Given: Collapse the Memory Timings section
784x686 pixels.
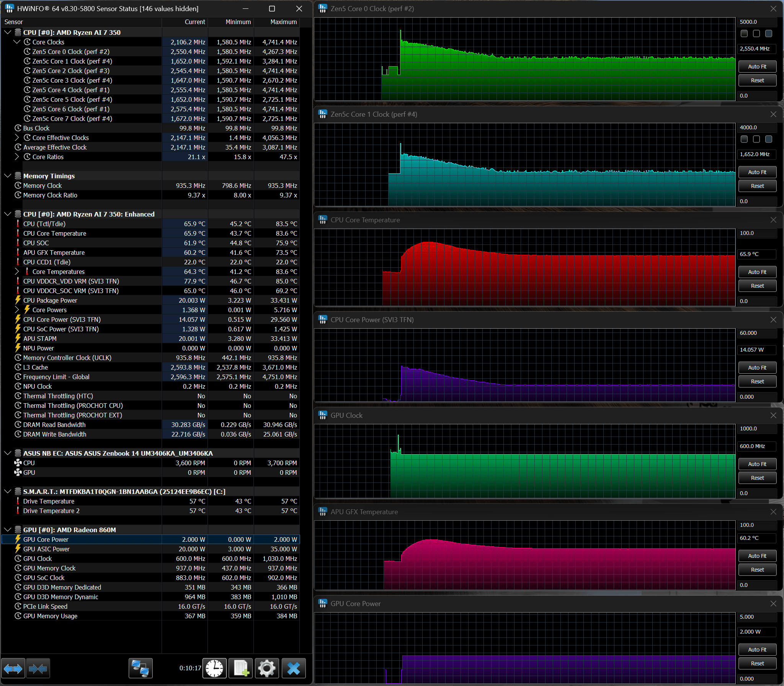Looking at the screenshot, I should (x=8, y=176).
